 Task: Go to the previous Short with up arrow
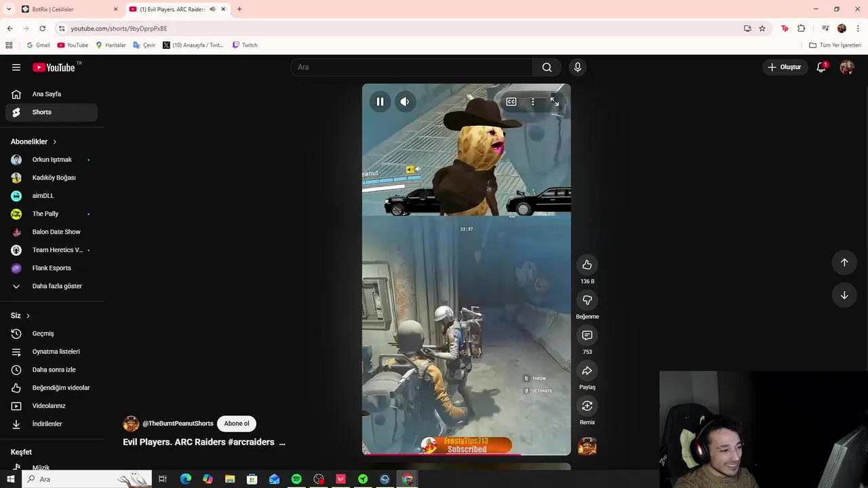click(844, 262)
